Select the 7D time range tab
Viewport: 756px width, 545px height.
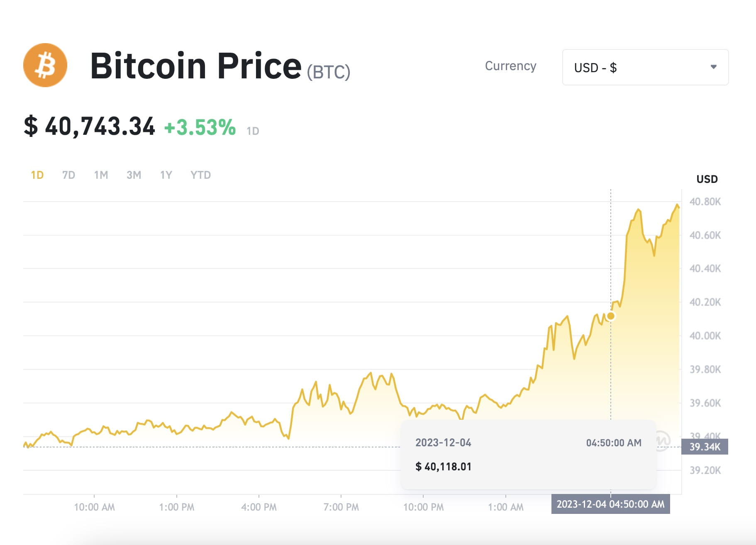point(68,175)
